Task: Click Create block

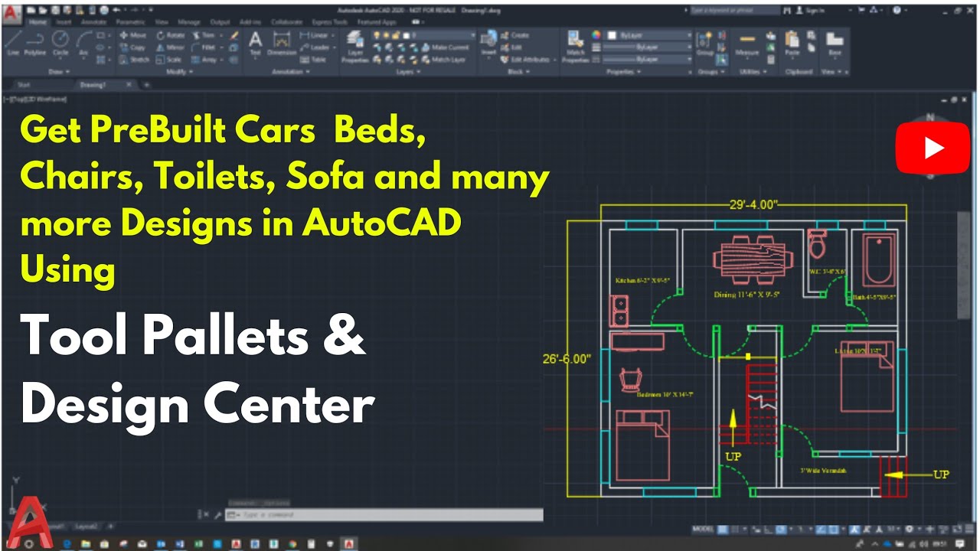Action: [x=514, y=35]
